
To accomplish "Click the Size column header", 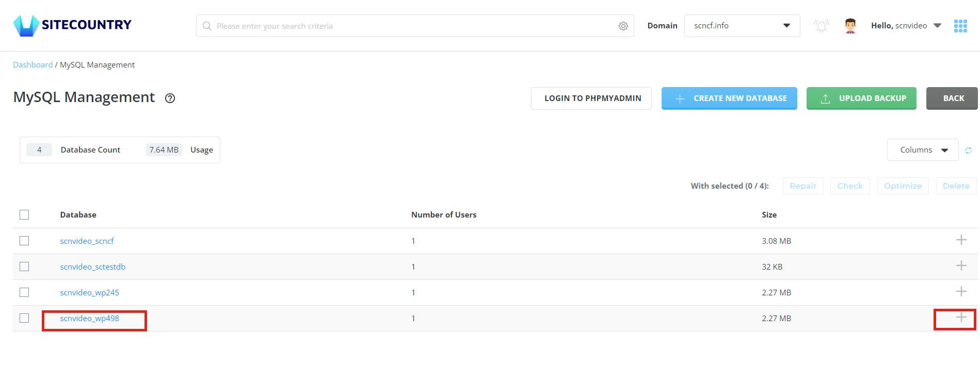I will 769,214.
